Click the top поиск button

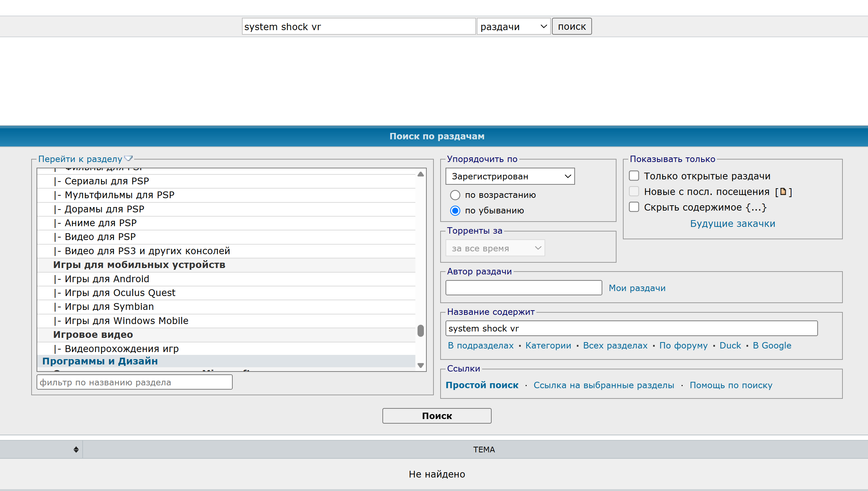point(572,27)
